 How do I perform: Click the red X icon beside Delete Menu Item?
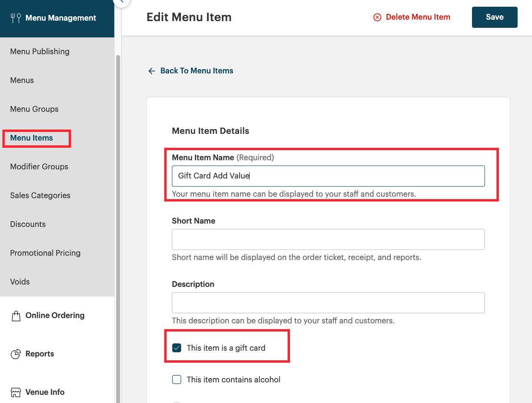378,17
